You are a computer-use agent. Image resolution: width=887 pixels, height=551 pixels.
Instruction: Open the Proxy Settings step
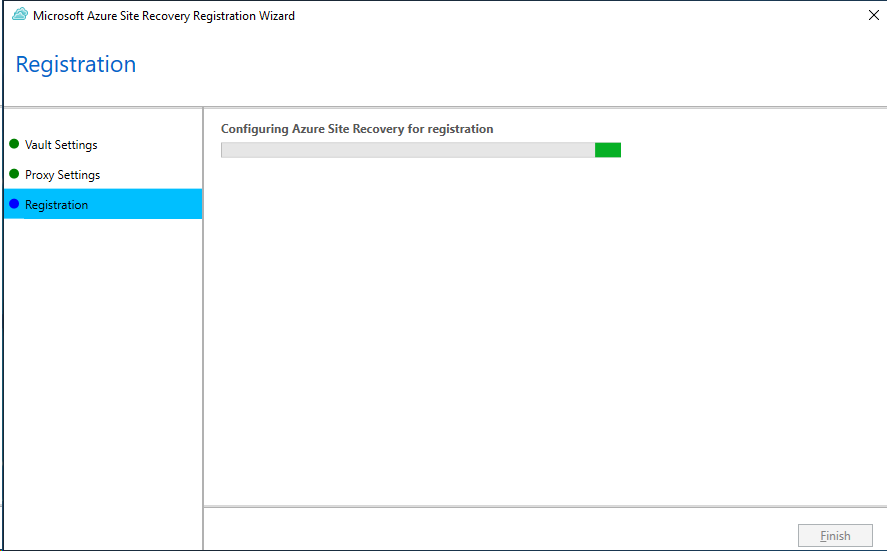[62, 175]
